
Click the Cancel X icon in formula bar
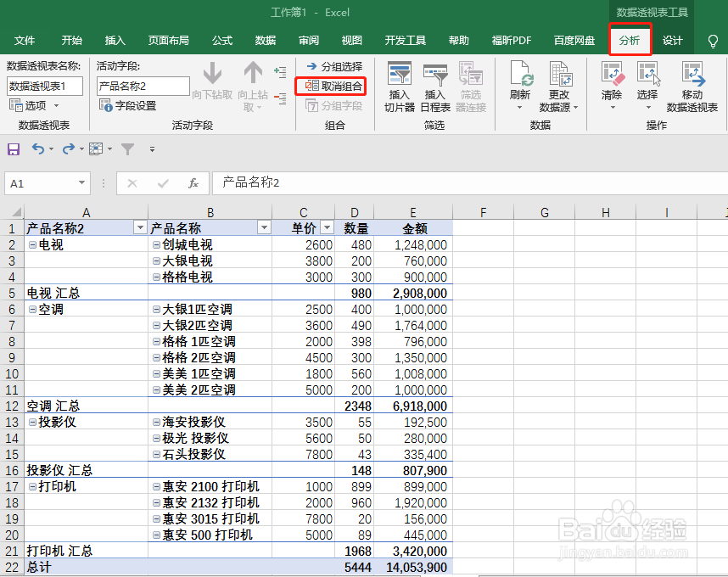[132, 183]
